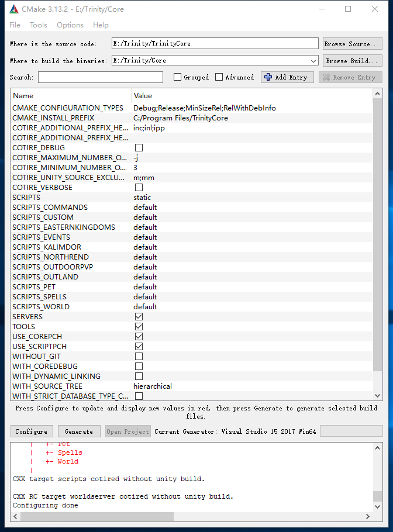Image resolution: width=393 pixels, height=532 pixels.
Task: Open the Tools menu
Action: (x=39, y=25)
